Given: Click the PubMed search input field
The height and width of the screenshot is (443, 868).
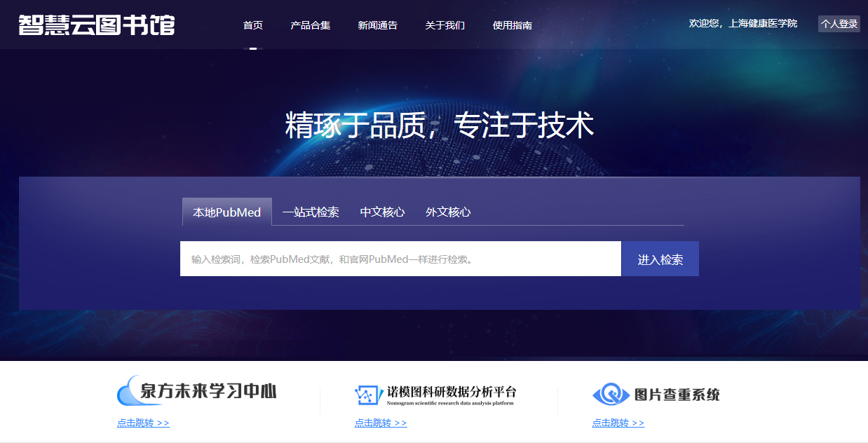Looking at the screenshot, I should click(400, 259).
